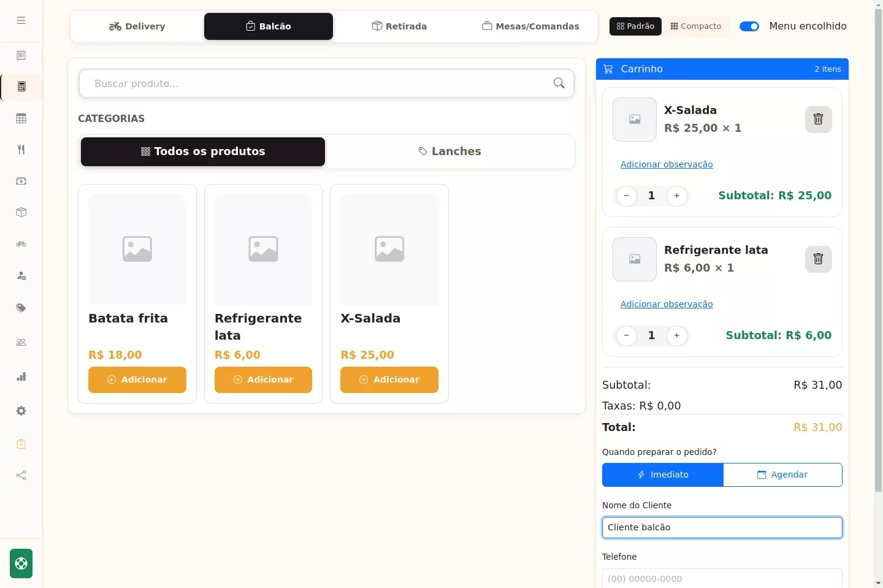This screenshot has width=883, height=588.
Task: Switch to Compacto layout view
Action: coord(696,26)
